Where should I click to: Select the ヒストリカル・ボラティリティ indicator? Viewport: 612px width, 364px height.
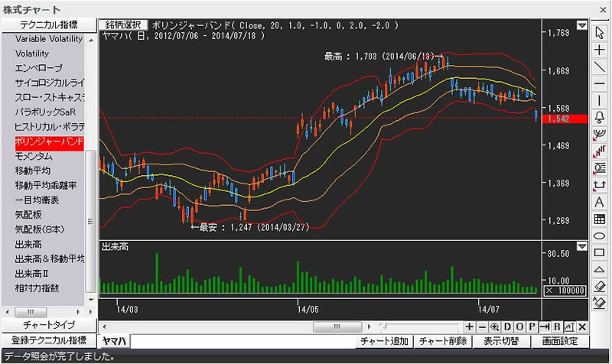click(50, 127)
